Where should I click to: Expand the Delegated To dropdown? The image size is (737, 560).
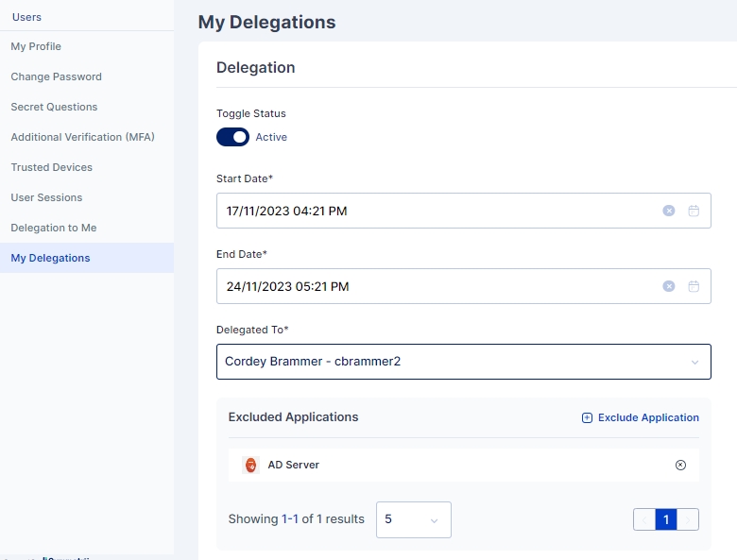tap(694, 362)
